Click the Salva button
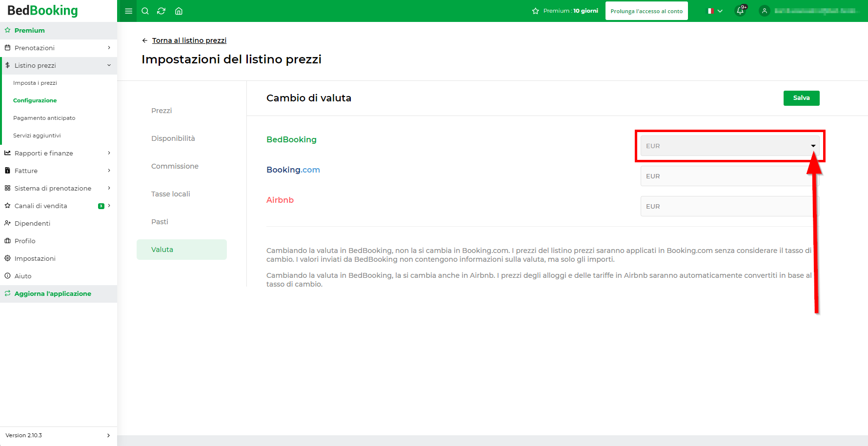868x446 pixels. (x=801, y=98)
